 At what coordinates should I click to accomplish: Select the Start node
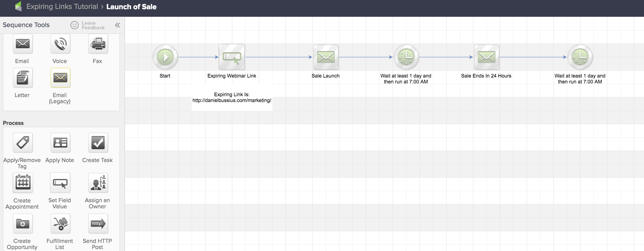click(x=165, y=57)
